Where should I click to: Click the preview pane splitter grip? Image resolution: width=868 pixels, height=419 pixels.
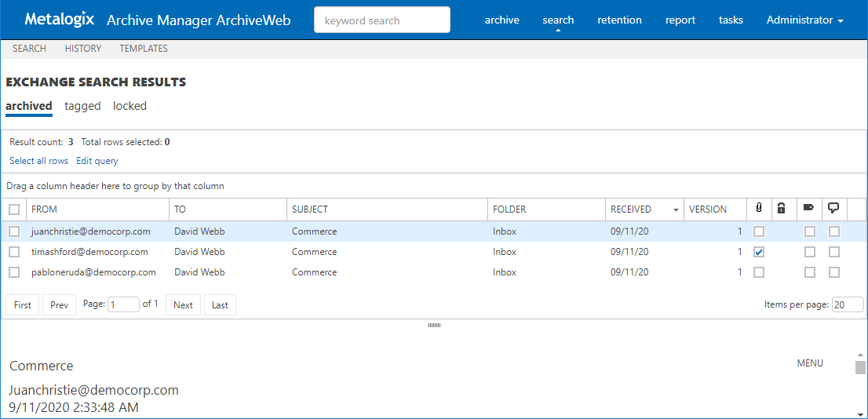tap(434, 325)
